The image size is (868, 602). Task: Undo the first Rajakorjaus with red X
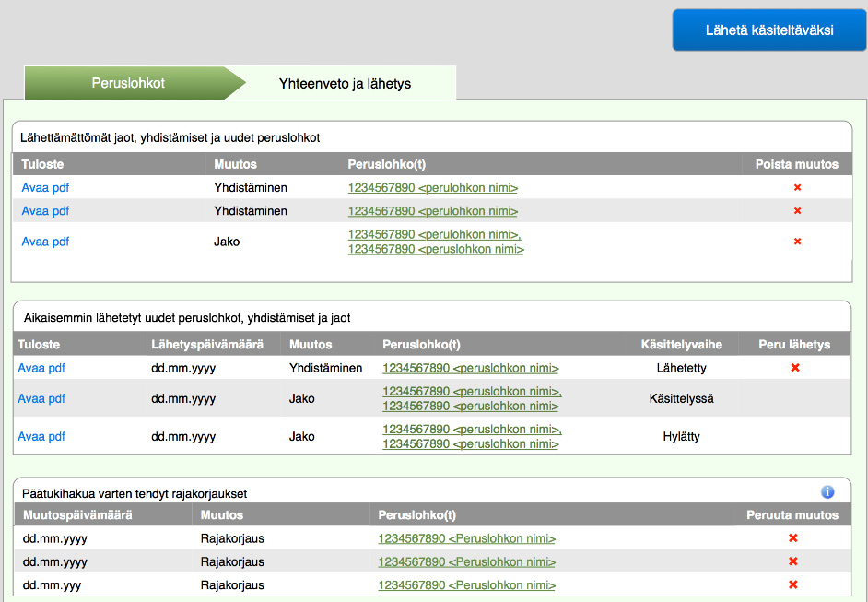(x=792, y=538)
